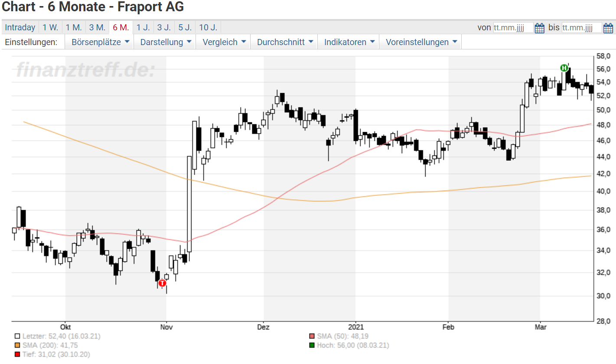This screenshot has width=616, height=364.
Task: Click the '2021' x-axis label
Action: pos(355,327)
